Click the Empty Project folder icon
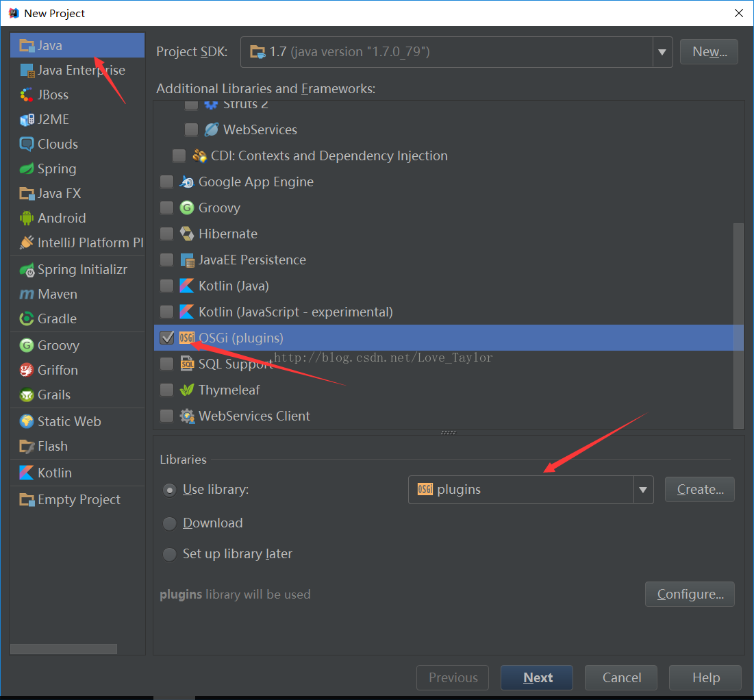 point(27,499)
